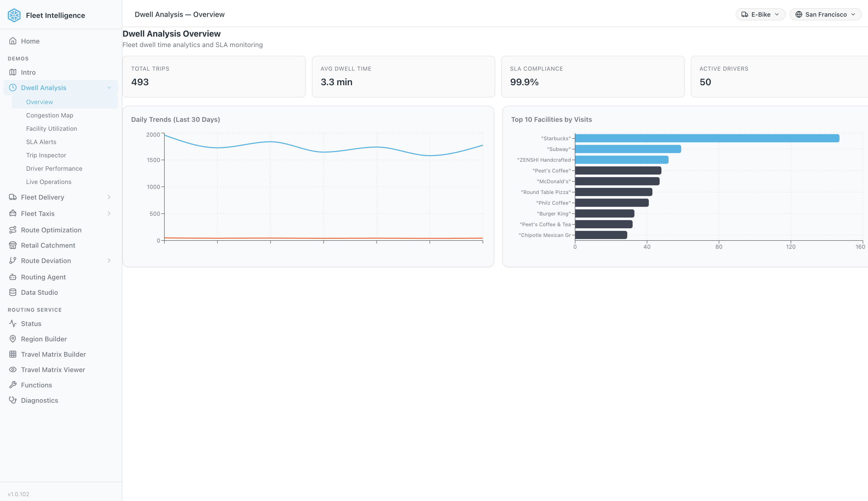
Task: Open the San Francisco region dropdown
Action: (x=825, y=14)
